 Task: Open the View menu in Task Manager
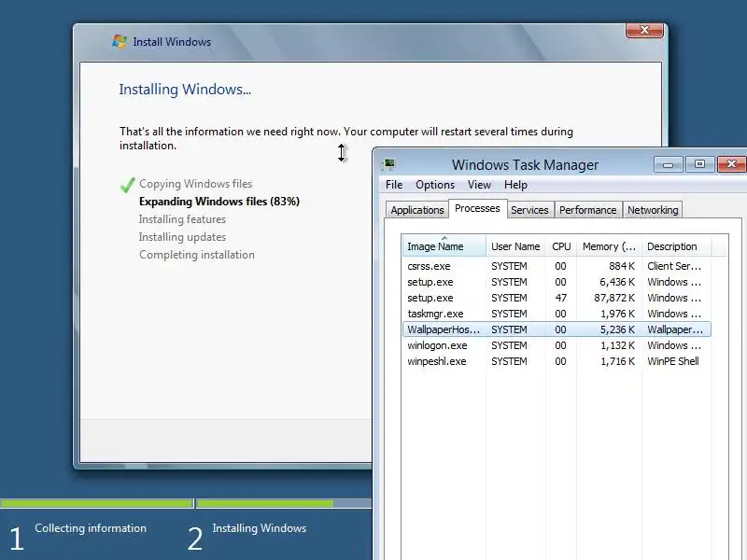(479, 185)
